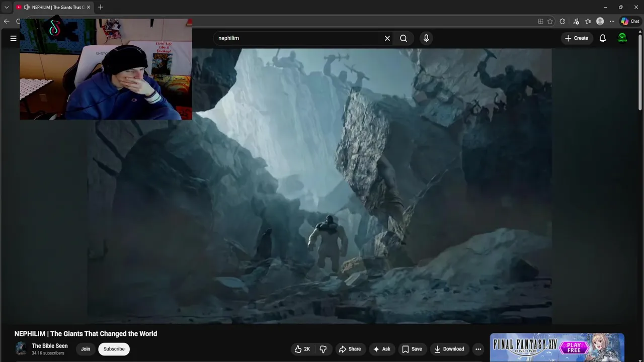The width and height of the screenshot is (644, 362).
Task: Like the video with thumbs up
Action: point(302,349)
